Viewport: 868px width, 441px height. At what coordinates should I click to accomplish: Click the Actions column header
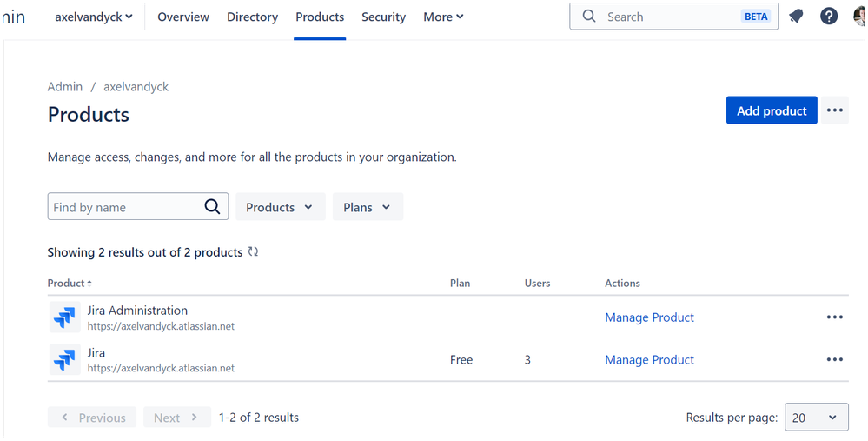[x=622, y=283]
